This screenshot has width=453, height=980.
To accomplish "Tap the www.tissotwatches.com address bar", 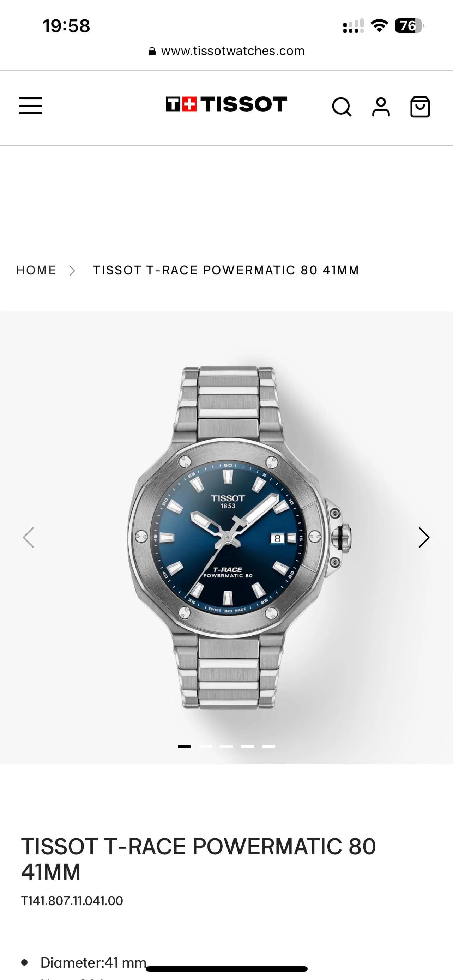I will (x=227, y=51).
